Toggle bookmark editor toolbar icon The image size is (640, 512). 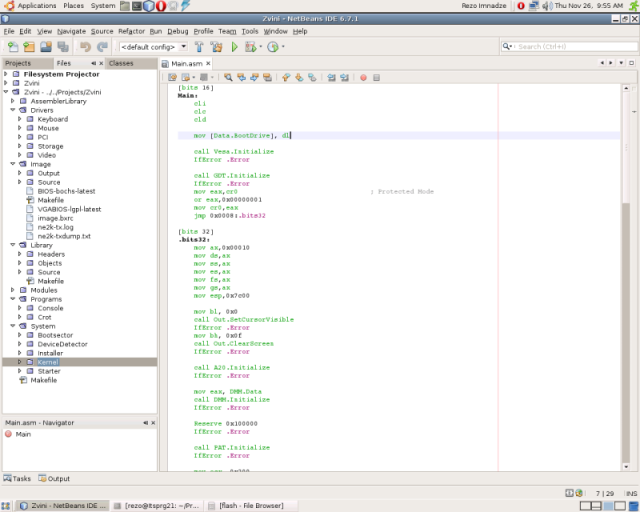click(x=312, y=77)
